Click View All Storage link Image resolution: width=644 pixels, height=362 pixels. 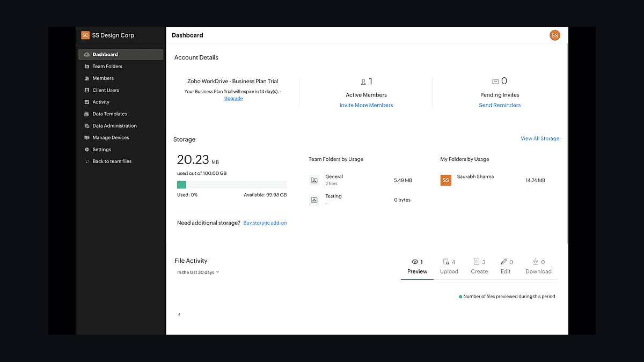(540, 138)
